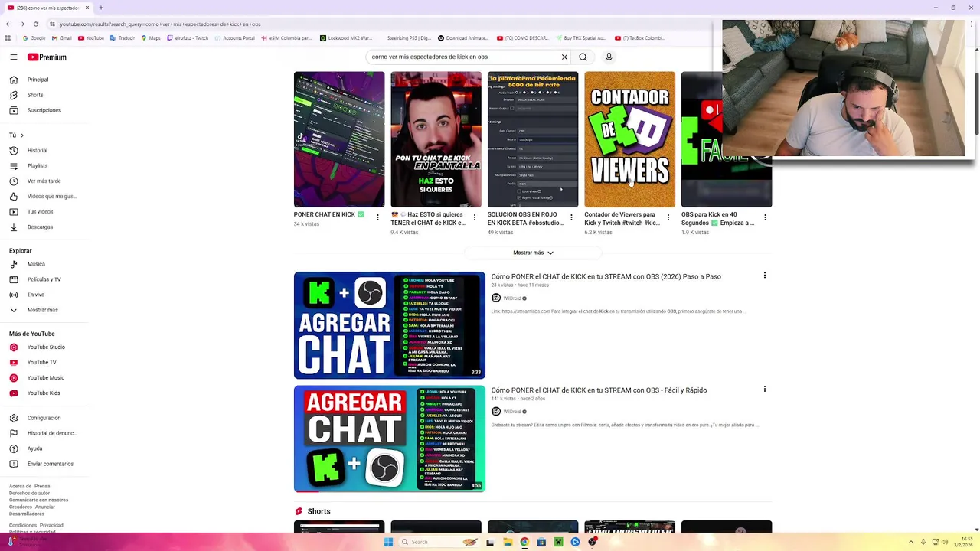Open Enviar comentarios feedback icon

[x=13, y=464]
